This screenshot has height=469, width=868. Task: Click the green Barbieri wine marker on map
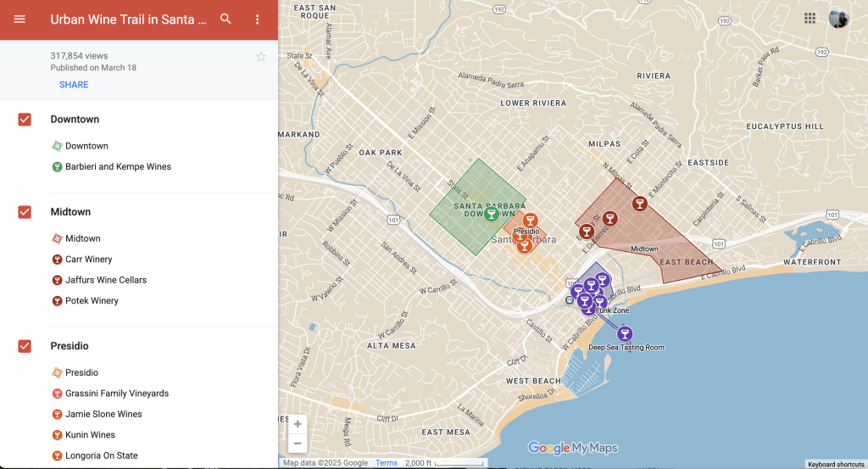[491, 214]
